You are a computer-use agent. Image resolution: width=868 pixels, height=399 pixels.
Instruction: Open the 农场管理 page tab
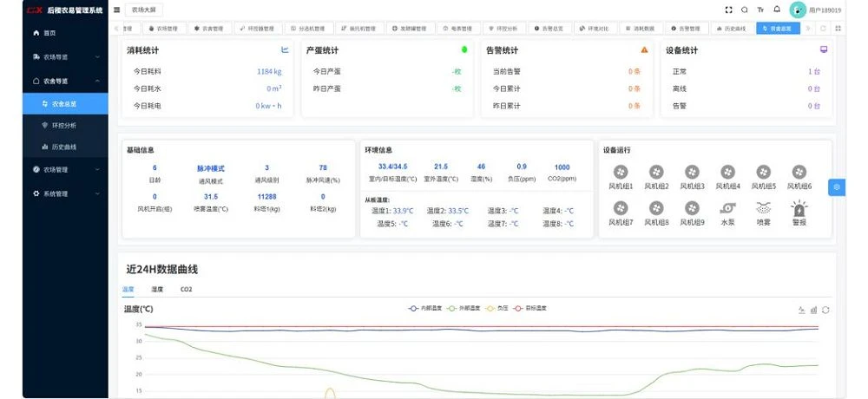(164, 29)
